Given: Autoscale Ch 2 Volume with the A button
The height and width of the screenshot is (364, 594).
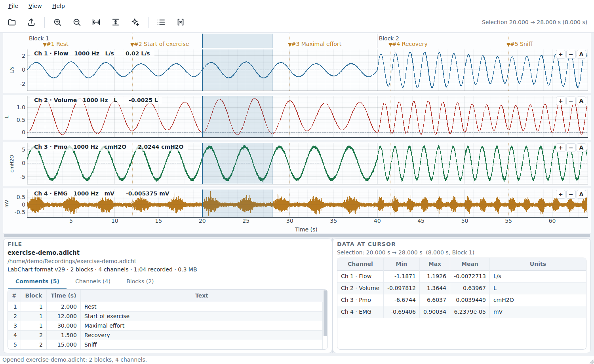Looking at the screenshot, I should click(x=581, y=101).
